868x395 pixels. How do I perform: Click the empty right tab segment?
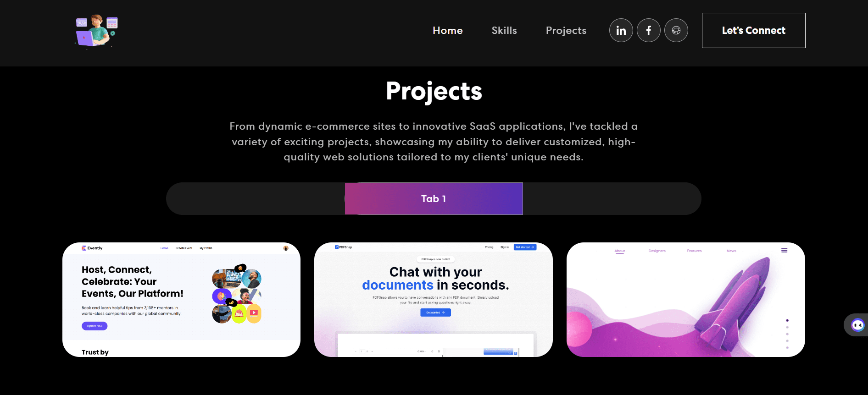(612, 198)
